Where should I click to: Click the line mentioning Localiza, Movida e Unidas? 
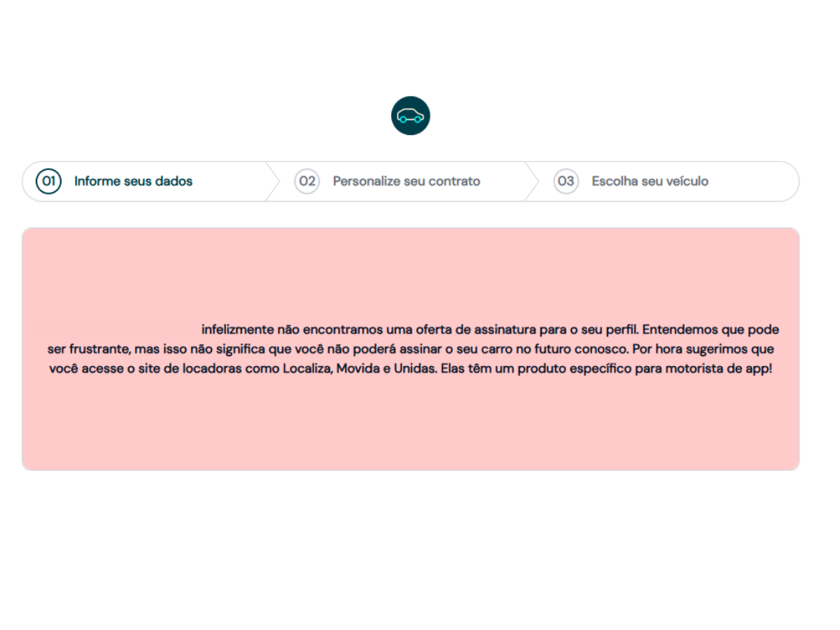point(411,368)
